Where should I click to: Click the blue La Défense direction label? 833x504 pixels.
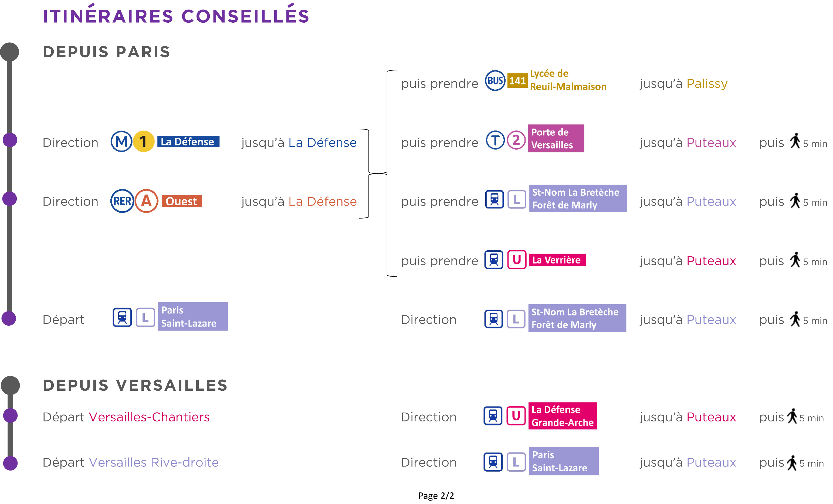click(188, 141)
